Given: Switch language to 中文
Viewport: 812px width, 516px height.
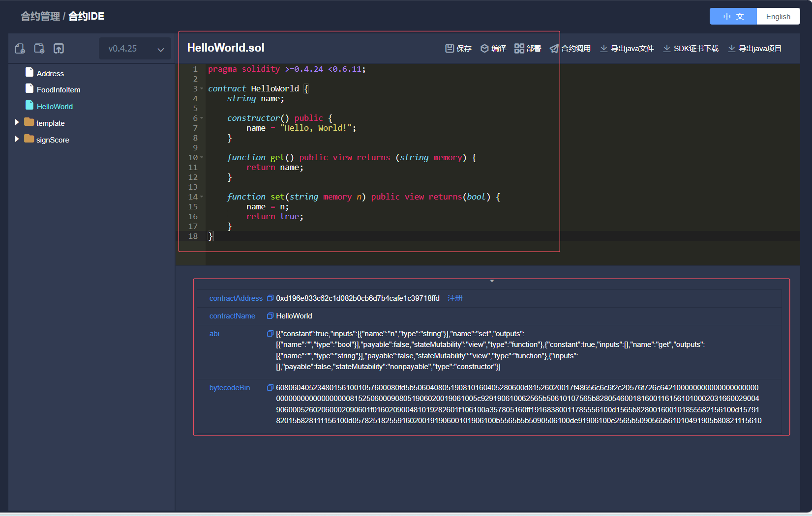Looking at the screenshot, I should click(733, 16).
